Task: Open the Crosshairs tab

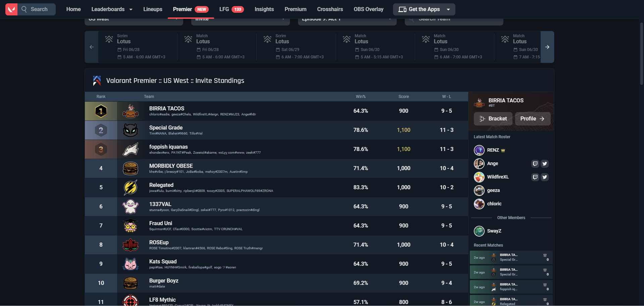Action: coord(330,9)
